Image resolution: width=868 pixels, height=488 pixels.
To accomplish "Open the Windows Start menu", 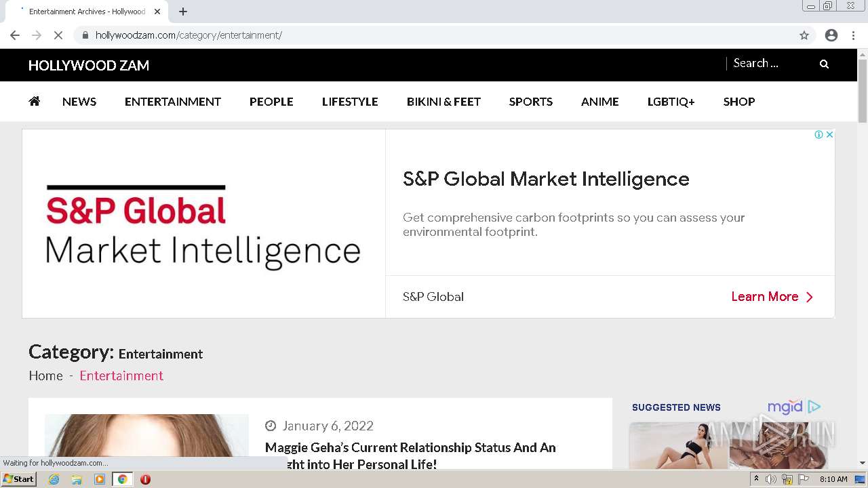I will click(19, 479).
